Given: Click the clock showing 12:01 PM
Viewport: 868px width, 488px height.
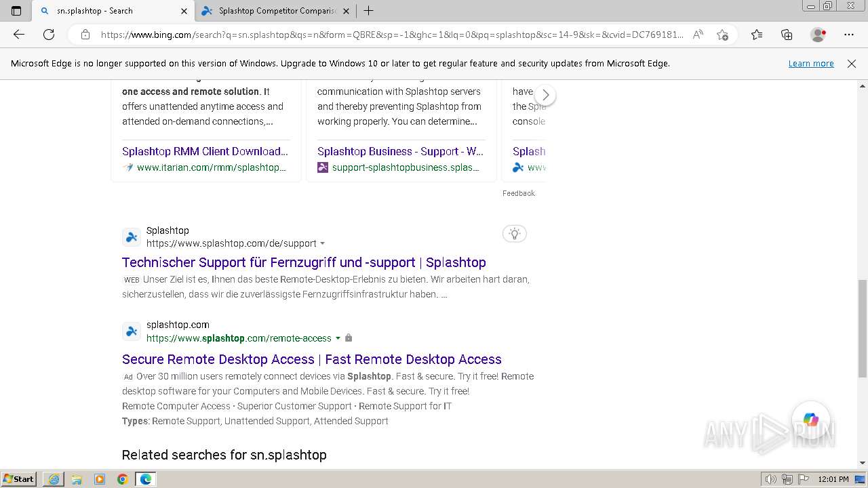Looking at the screenshot, I should click(833, 479).
